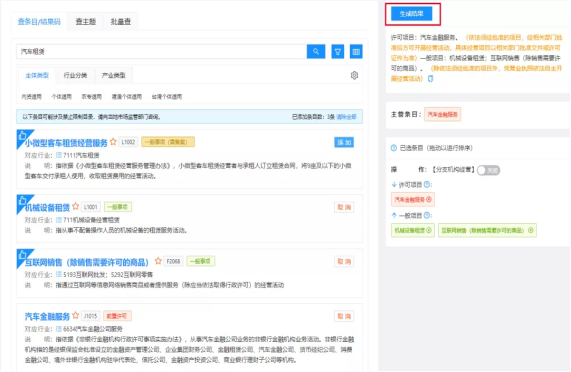Switch to grid table view icon
Viewport: 571px width, 372px height.
coord(356,52)
